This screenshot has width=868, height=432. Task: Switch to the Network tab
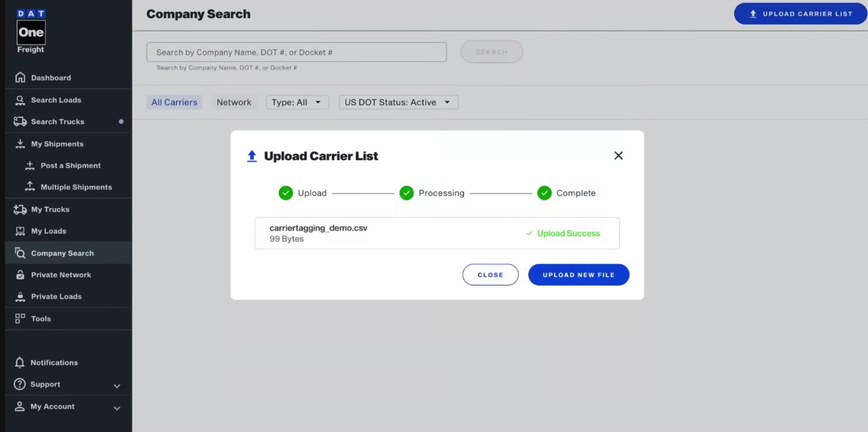click(234, 102)
